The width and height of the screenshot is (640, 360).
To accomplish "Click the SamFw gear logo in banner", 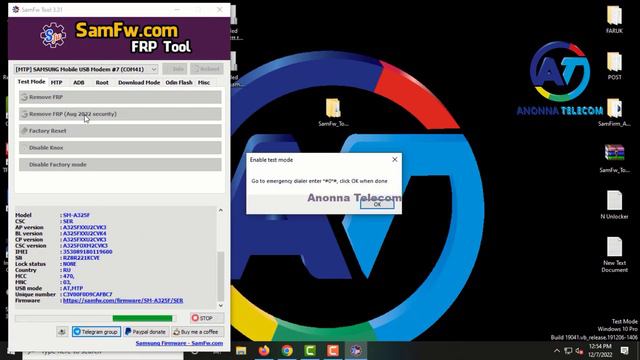I will 53,35.
